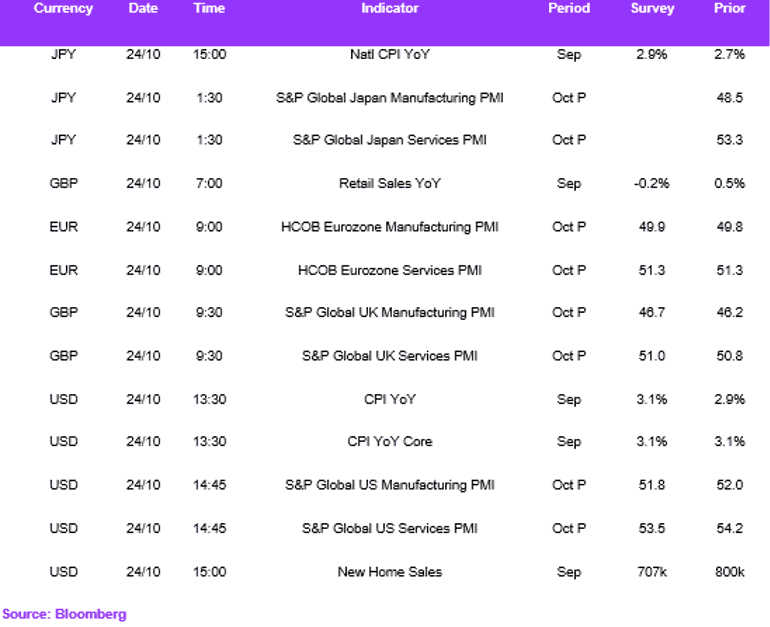Select the Indicator column header
Image resolution: width=770 pixels, height=627 pixels.
point(390,8)
